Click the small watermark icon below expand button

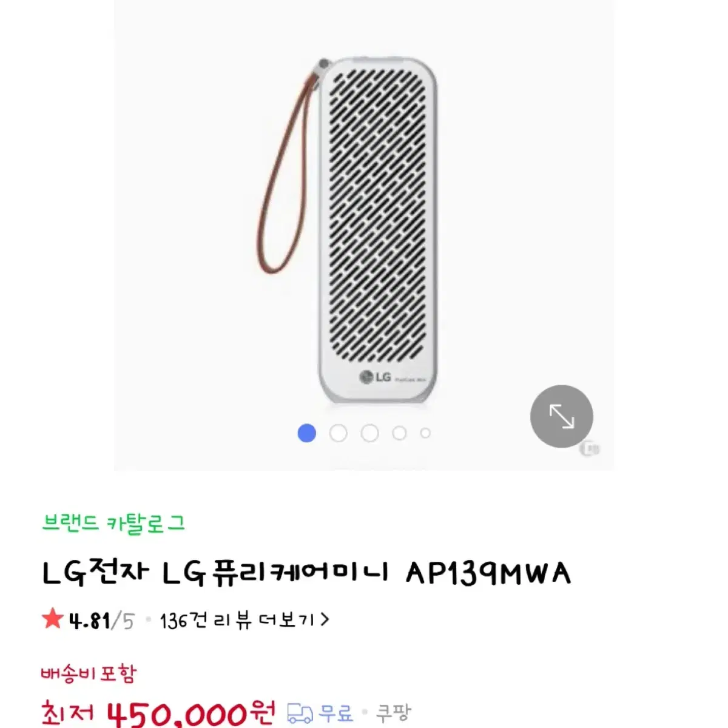coord(588,450)
